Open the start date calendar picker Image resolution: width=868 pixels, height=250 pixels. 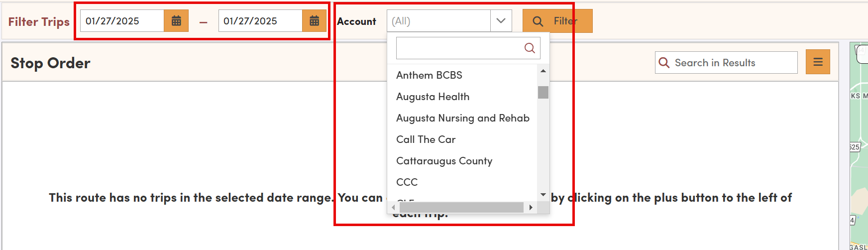(176, 21)
